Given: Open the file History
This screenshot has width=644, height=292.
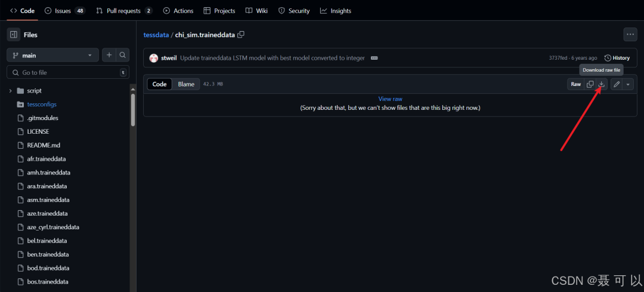Looking at the screenshot, I should pos(617,58).
